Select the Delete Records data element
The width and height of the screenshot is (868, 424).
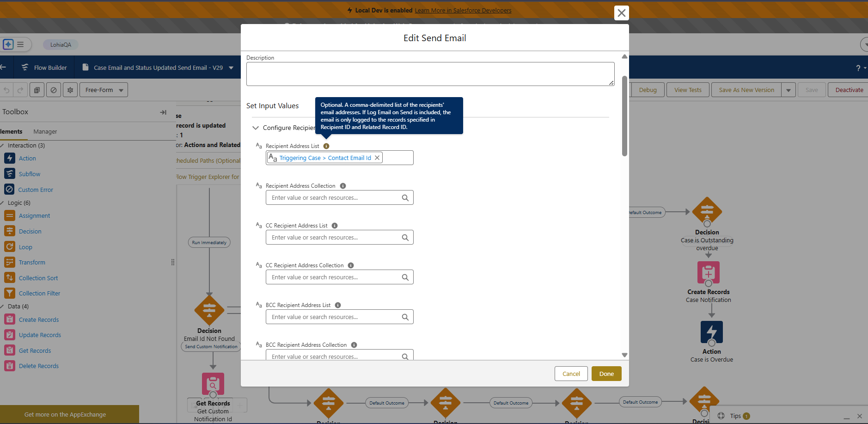[x=39, y=366]
